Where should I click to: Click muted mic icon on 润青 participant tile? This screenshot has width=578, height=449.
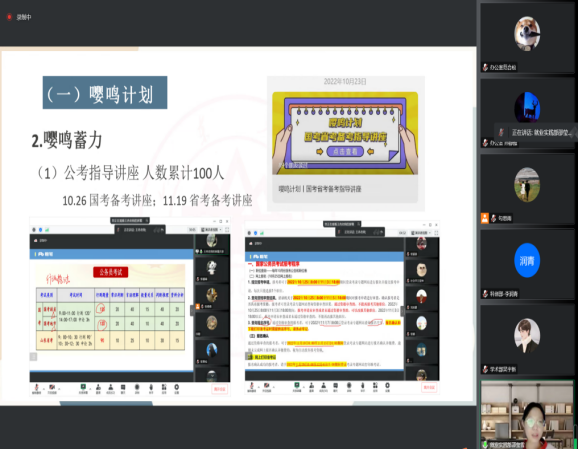tap(485, 294)
